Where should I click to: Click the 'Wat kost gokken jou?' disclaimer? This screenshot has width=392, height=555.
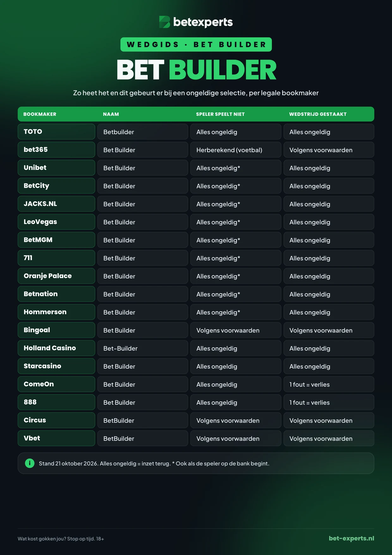[61, 539]
